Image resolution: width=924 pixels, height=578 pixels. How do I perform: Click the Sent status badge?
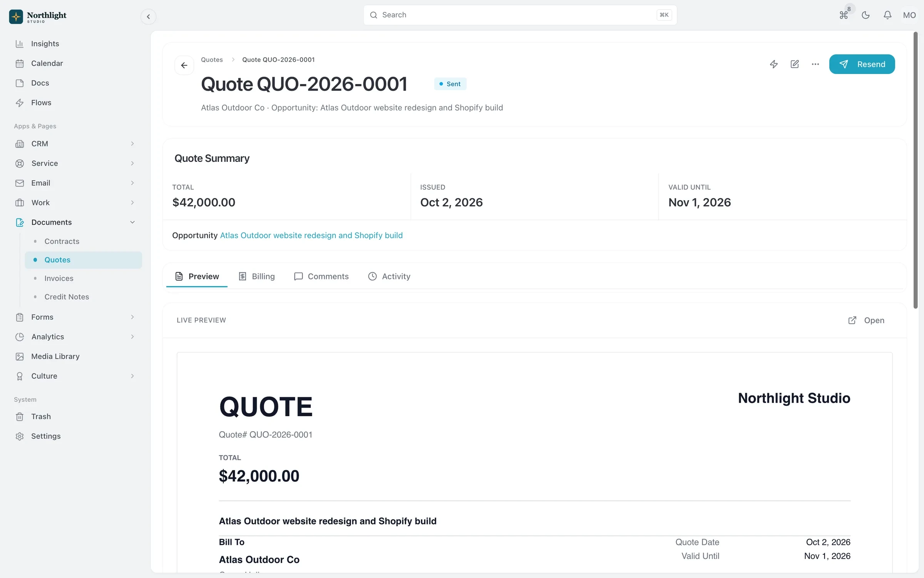click(x=450, y=84)
